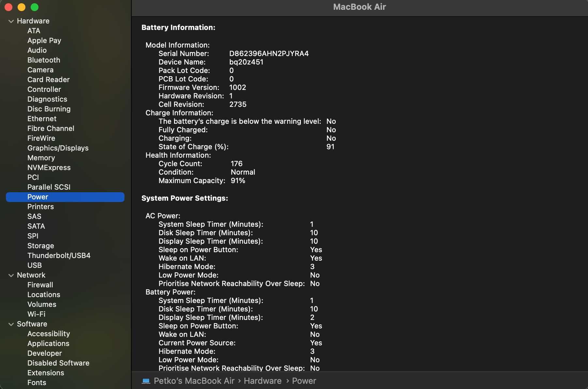This screenshot has width=588, height=389.
Task: View Locations under Network
Action: pyautogui.click(x=44, y=295)
